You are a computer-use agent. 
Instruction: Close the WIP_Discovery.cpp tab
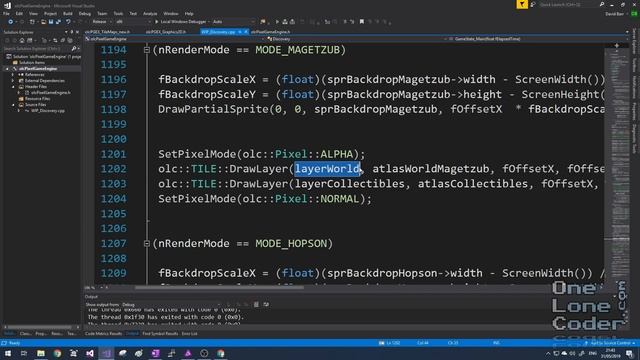coord(246,31)
